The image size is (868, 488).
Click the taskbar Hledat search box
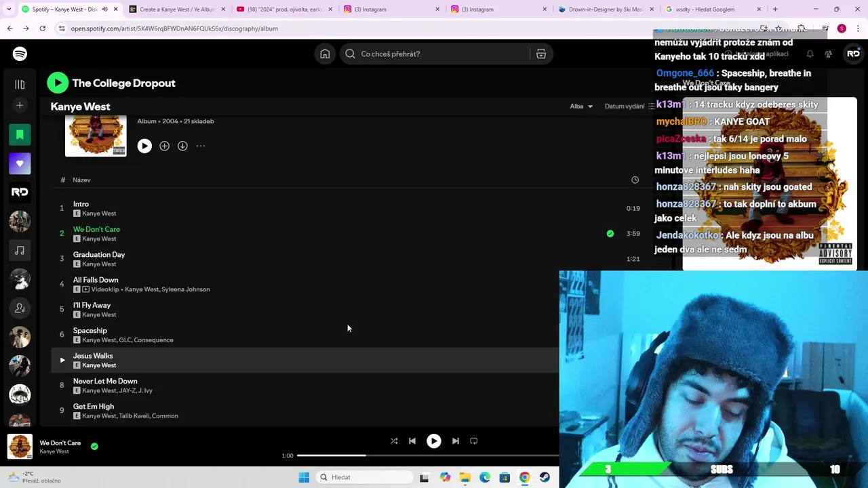365,477
